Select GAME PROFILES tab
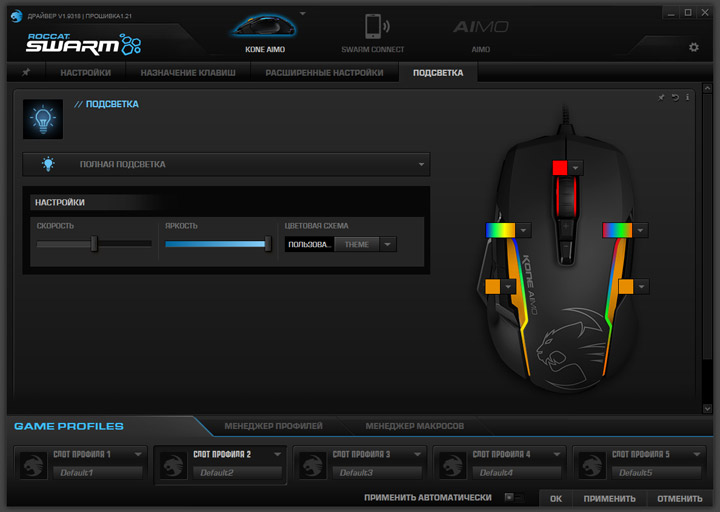 pyautogui.click(x=69, y=426)
